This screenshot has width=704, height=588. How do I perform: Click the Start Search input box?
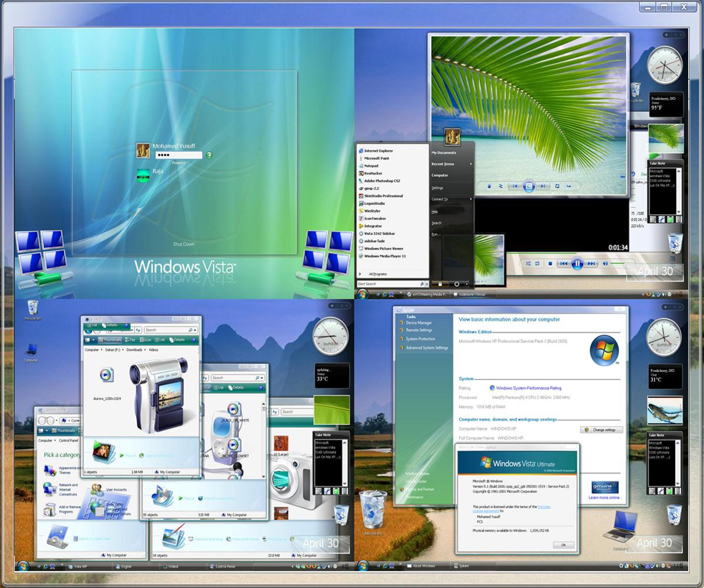pyautogui.click(x=390, y=284)
